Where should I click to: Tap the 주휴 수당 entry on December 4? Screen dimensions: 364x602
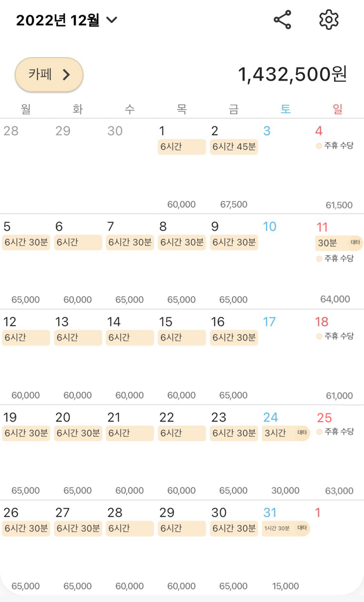(335, 145)
